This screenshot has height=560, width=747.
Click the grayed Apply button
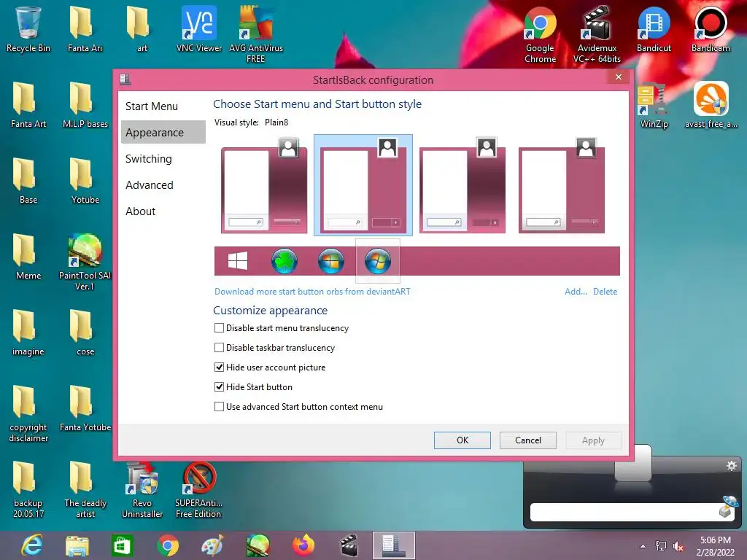click(593, 440)
